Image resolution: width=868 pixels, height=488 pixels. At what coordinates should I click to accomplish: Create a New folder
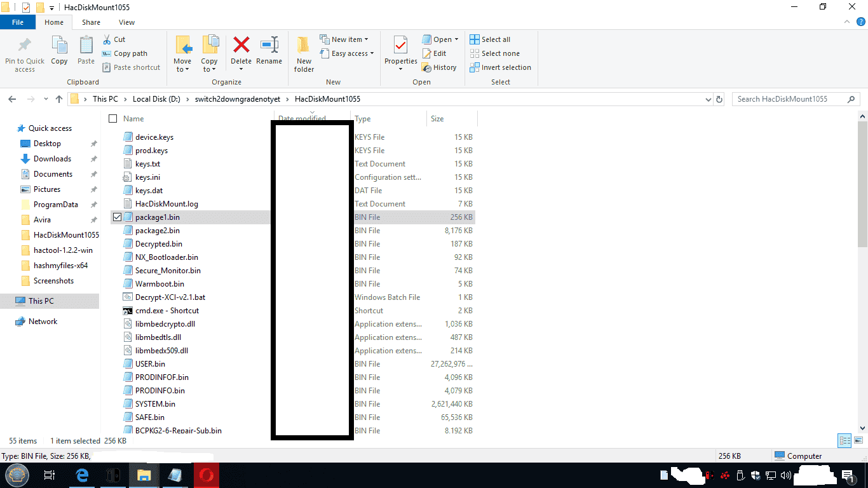pos(304,54)
